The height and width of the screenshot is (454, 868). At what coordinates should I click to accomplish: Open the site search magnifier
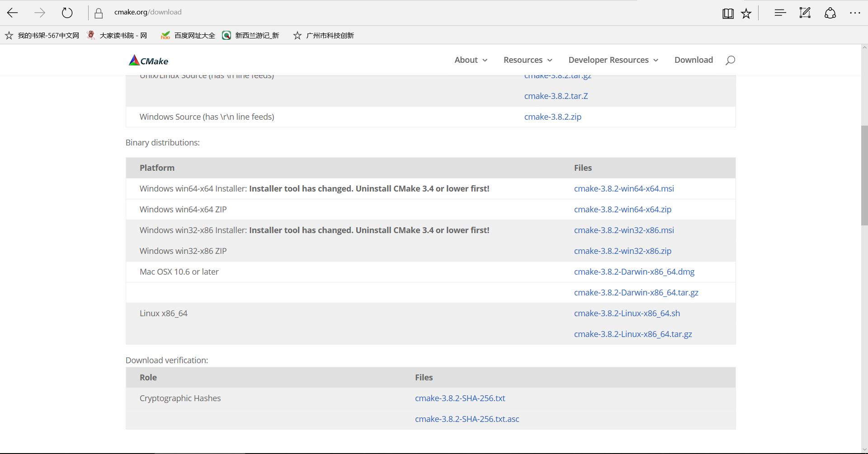730,60
